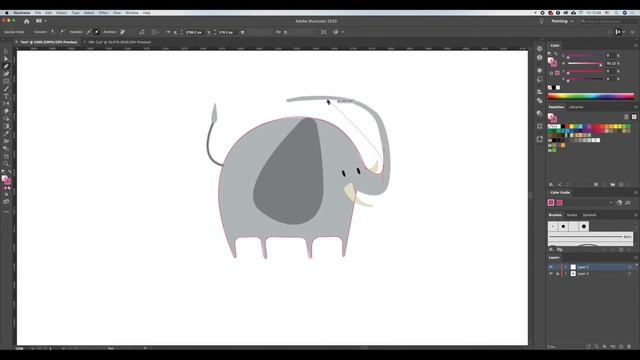The image size is (640, 360).
Task: Open the Brushes panel options menu
Action: (x=635, y=215)
